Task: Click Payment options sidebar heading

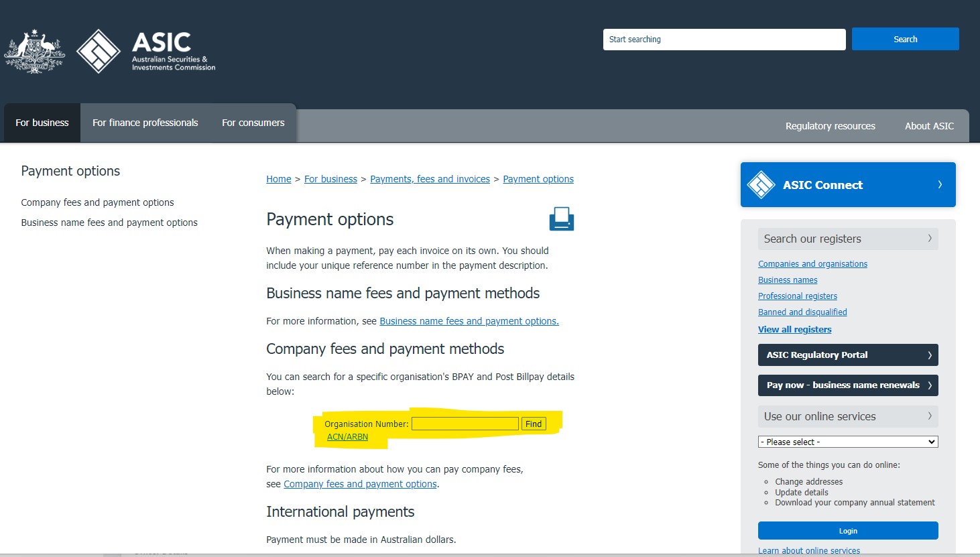Action: coord(70,171)
